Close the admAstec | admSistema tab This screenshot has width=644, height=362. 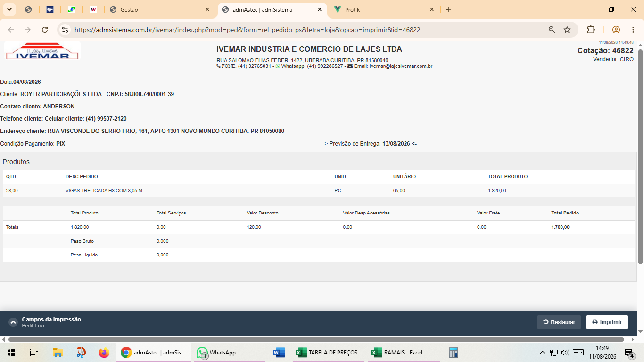click(x=320, y=9)
